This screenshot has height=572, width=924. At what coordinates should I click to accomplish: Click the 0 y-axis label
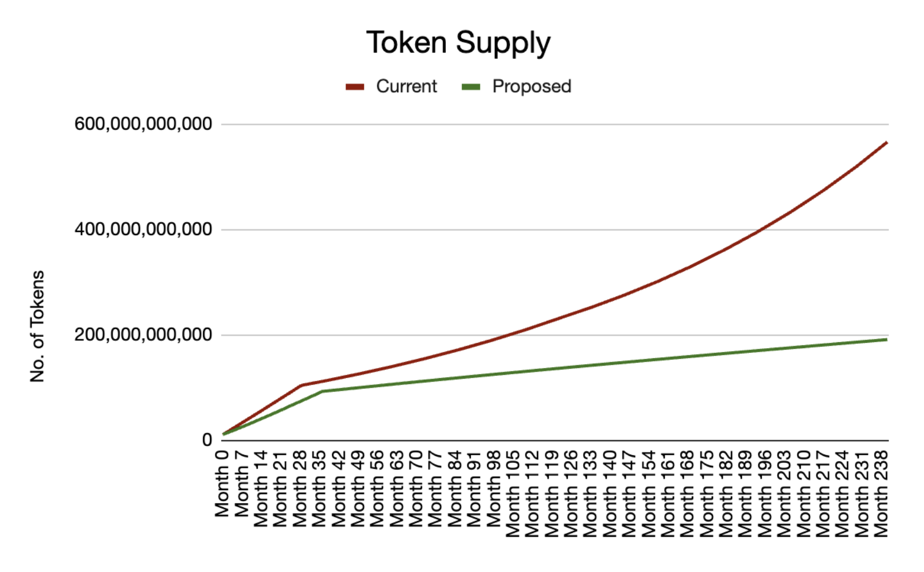click(207, 440)
